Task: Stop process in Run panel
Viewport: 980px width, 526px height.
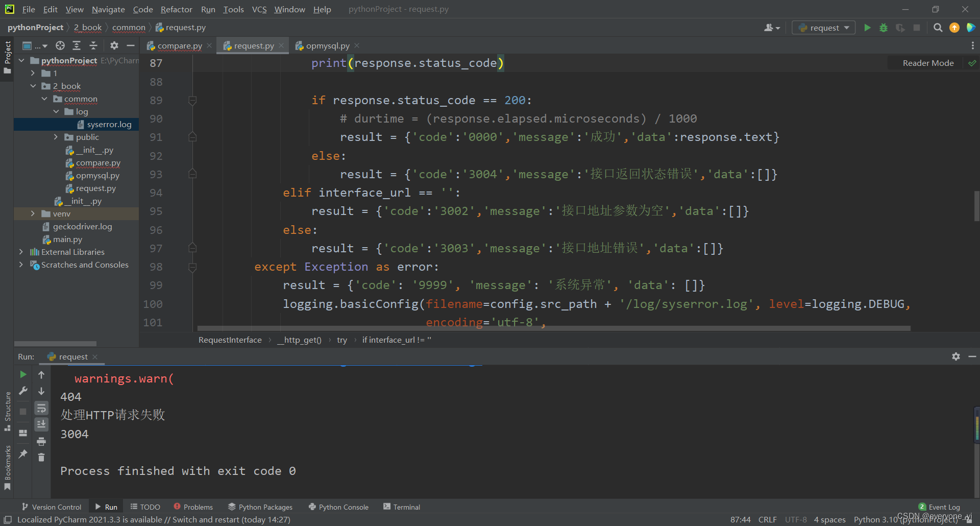Action: pyautogui.click(x=23, y=411)
